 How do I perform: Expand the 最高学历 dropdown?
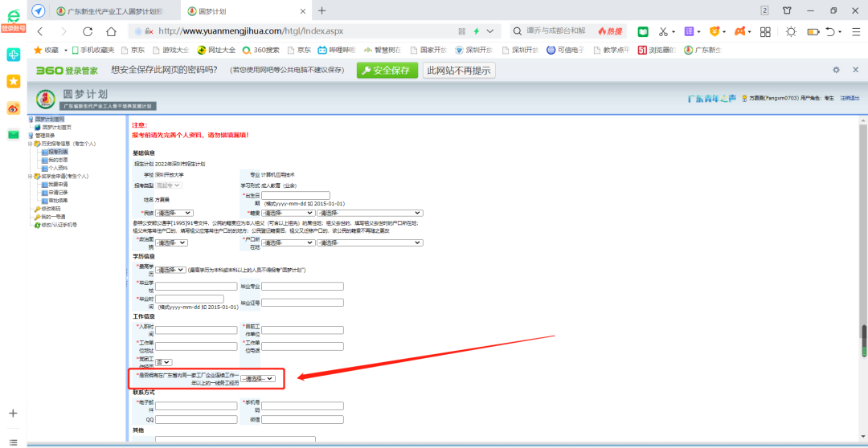tap(170, 270)
